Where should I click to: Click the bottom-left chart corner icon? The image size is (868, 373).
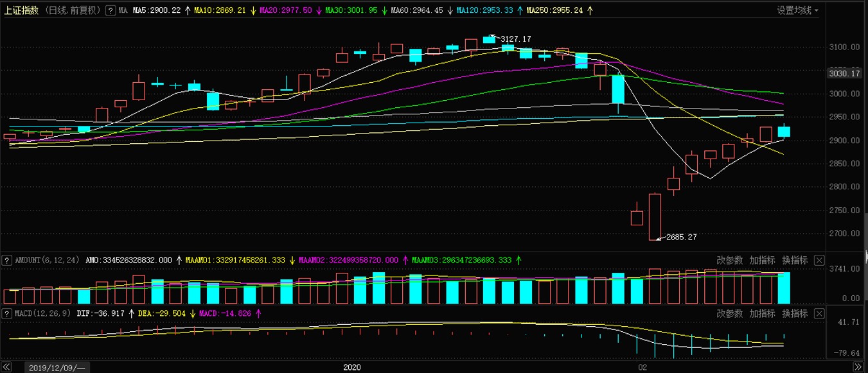click(8, 367)
